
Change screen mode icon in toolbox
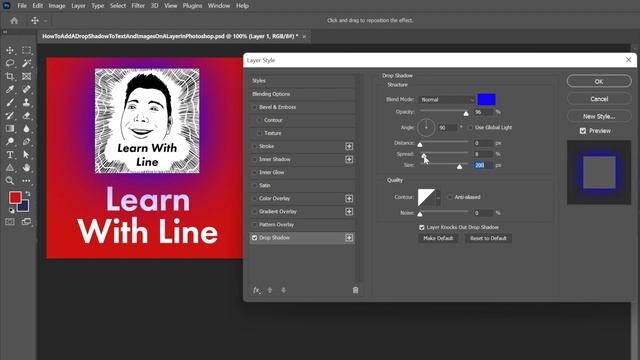[27, 222]
